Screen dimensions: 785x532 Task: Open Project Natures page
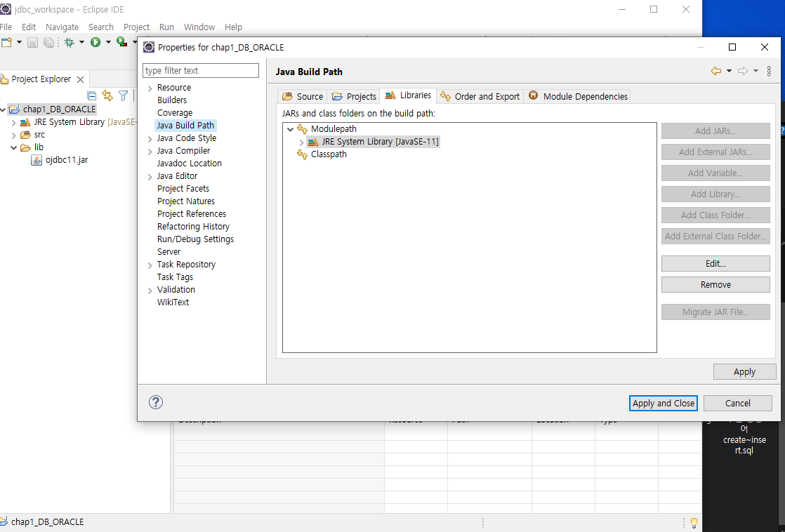coord(186,201)
